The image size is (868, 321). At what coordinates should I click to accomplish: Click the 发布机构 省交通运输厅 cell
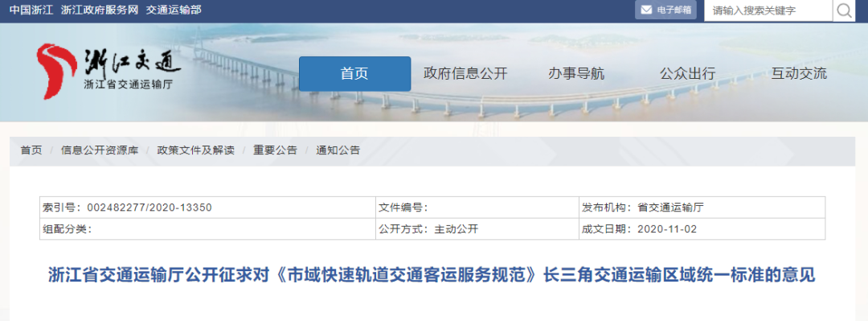[702, 208]
